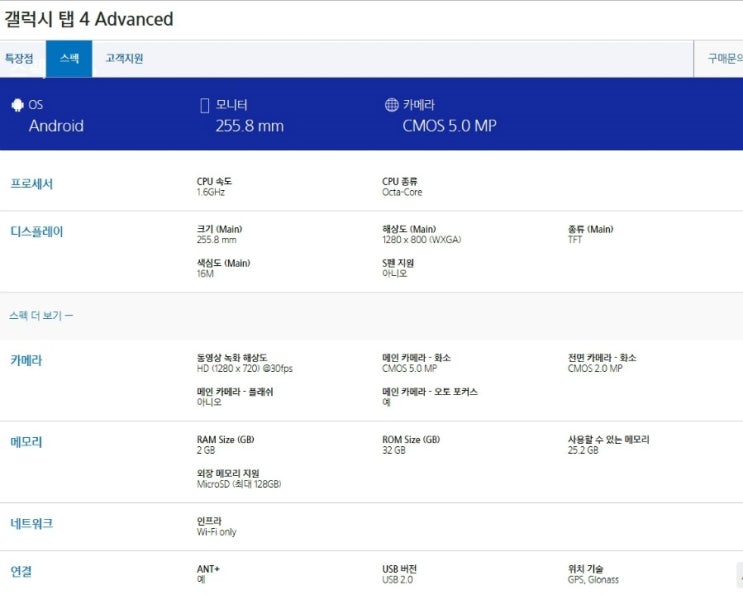Click the Android text in banner
The image size is (743, 595).
point(56,126)
